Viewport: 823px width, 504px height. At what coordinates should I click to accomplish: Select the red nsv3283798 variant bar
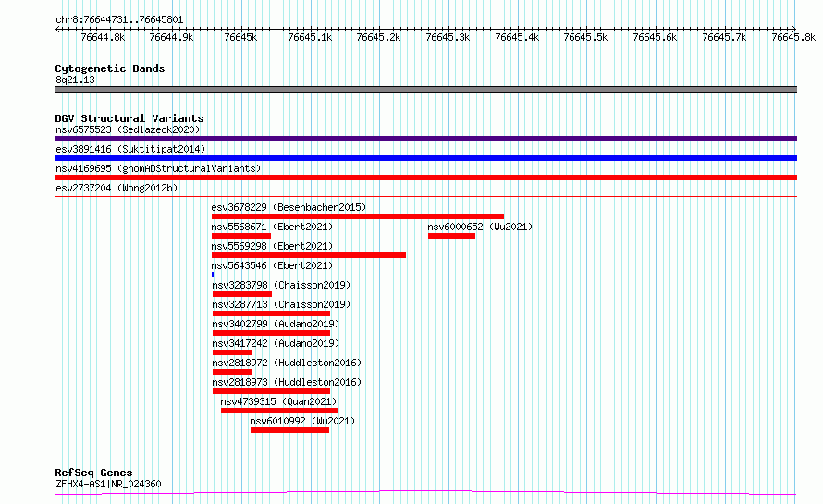242,294
